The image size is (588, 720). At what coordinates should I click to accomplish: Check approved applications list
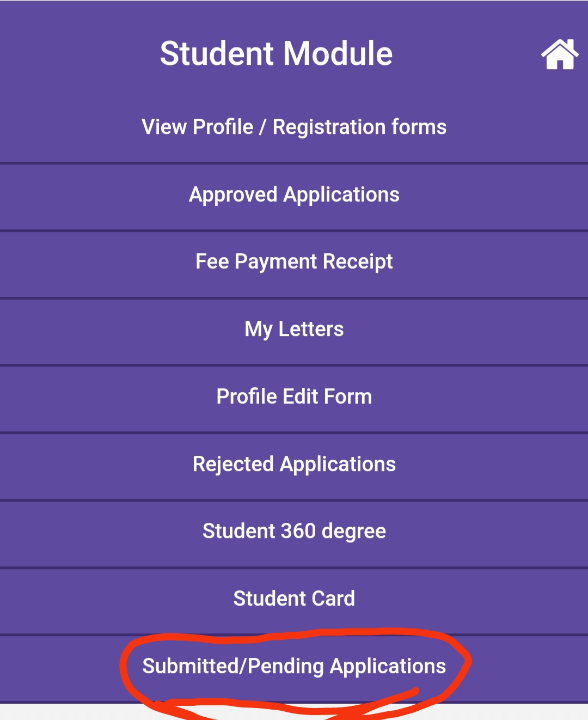294,194
